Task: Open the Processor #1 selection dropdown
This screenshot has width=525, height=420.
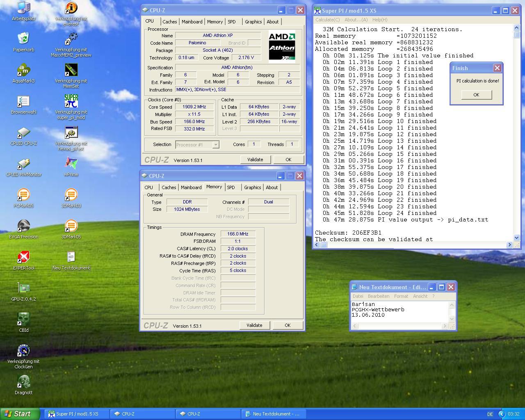Action: 197,144
